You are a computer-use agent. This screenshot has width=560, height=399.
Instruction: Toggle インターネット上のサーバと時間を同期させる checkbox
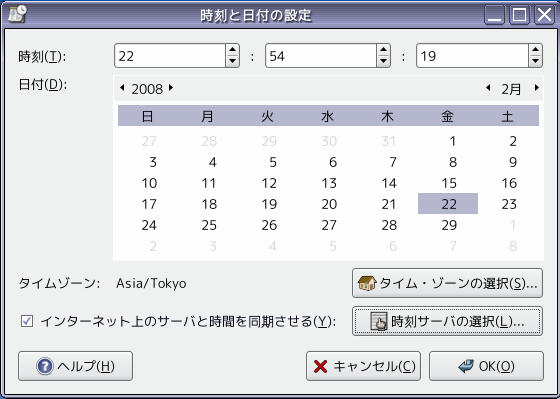coord(27,321)
